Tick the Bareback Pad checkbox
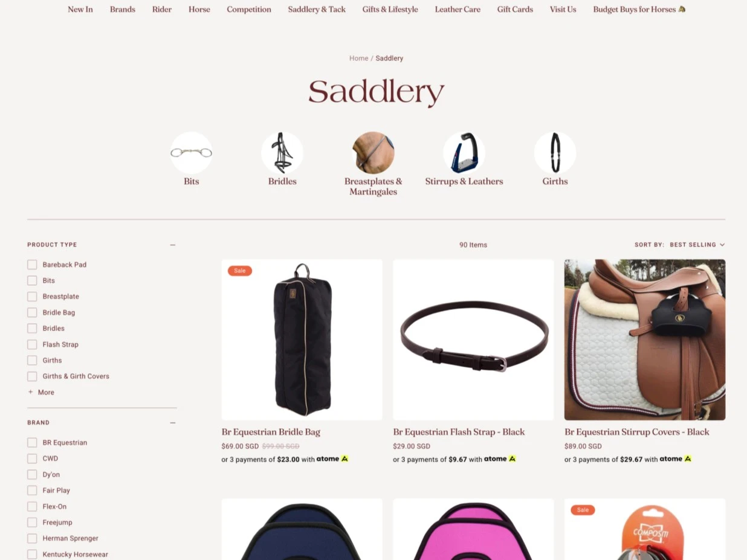The width and height of the screenshot is (747, 560). point(32,265)
